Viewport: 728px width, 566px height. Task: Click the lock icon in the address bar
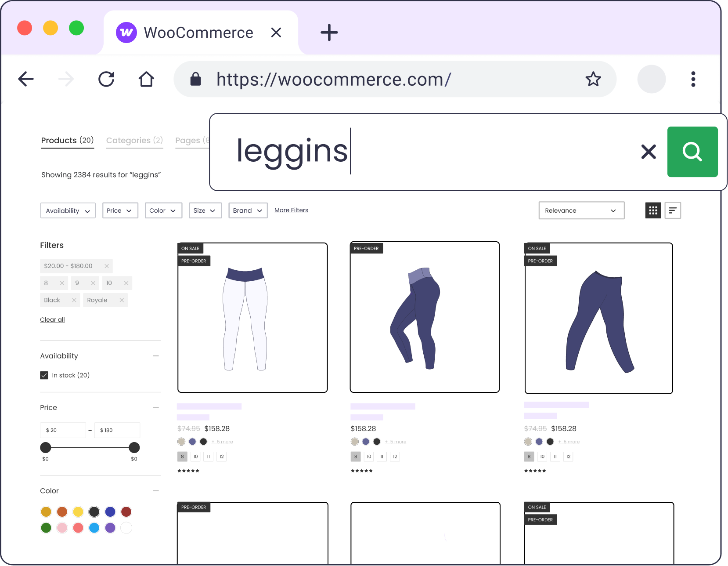(x=195, y=79)
